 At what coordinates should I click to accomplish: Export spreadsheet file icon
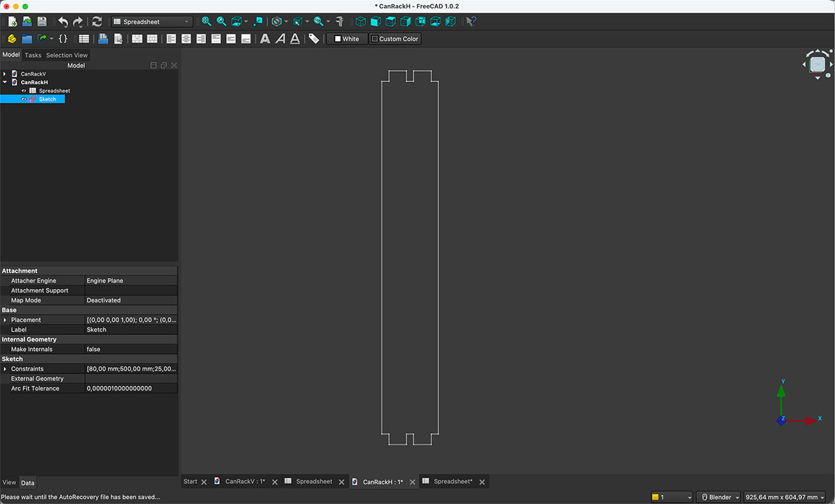pyautogui.click(x=118, y=39)
